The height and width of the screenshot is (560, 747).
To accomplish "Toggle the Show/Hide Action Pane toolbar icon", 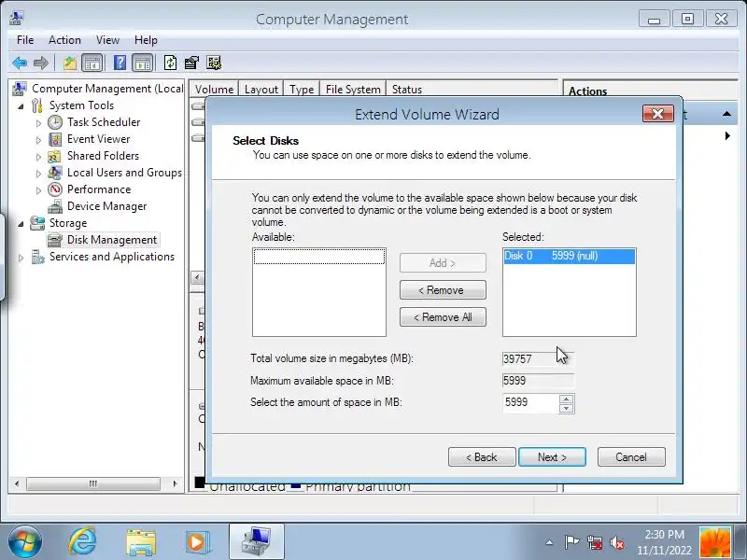I will point(143,63).
